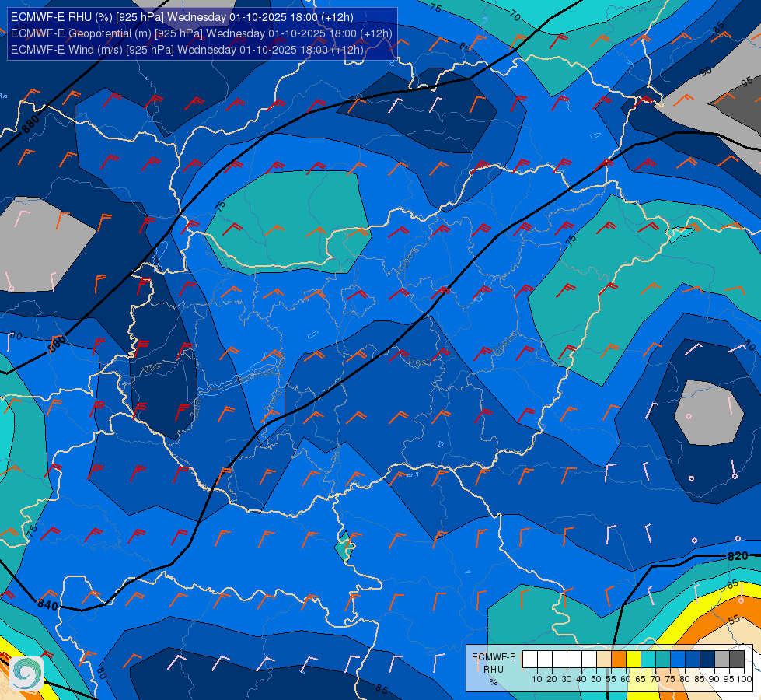Click the 860 geopotential contour label

click(x=58, y=344)
